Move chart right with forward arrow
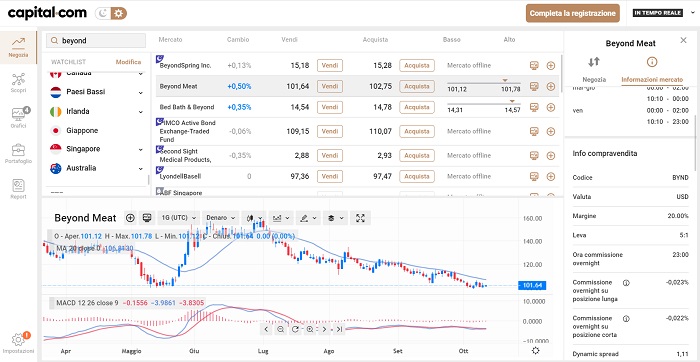Image resolution: width=700 pixels, height=362 pixels. point(324,329)
